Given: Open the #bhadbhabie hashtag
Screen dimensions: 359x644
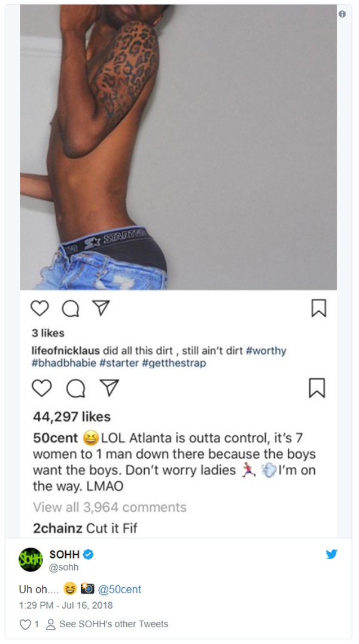Looking at the screenshot, I should 64,363.
